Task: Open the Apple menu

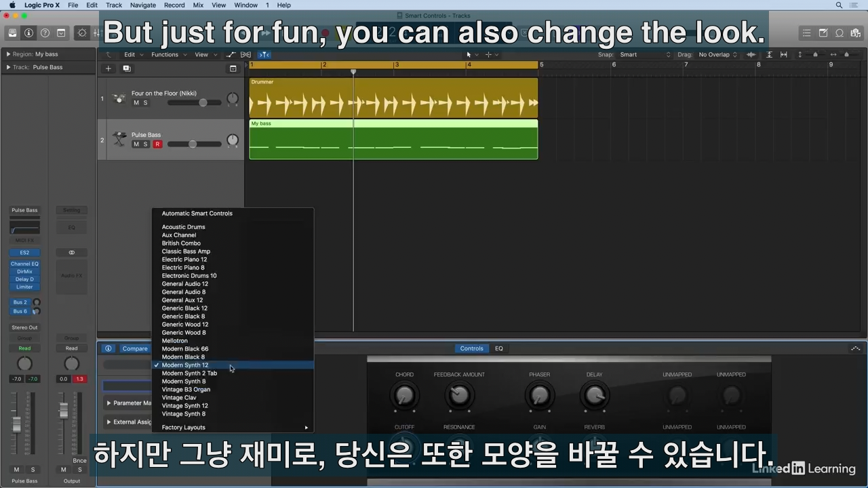Action: 12,5
